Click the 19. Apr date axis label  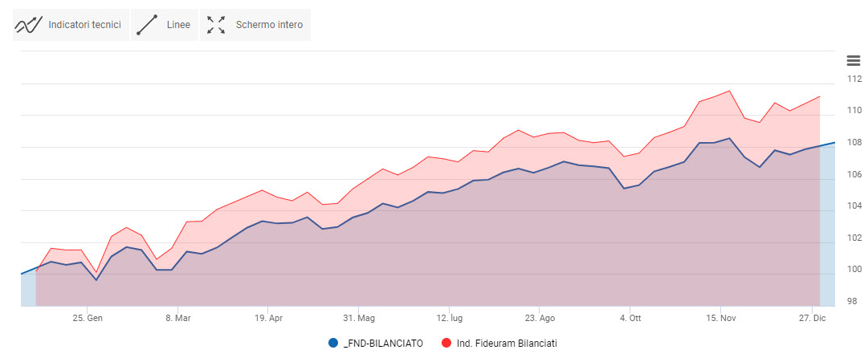(268, 317)
